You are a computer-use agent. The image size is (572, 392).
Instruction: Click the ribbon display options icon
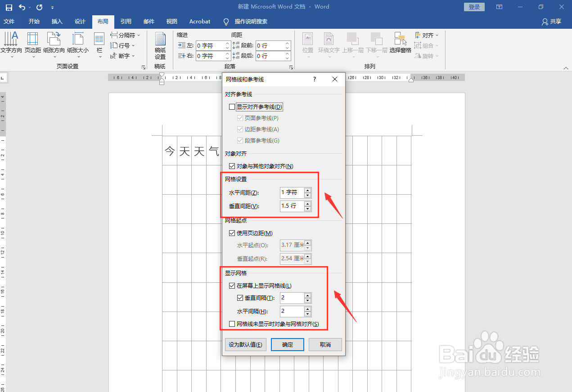pos(499,7)
